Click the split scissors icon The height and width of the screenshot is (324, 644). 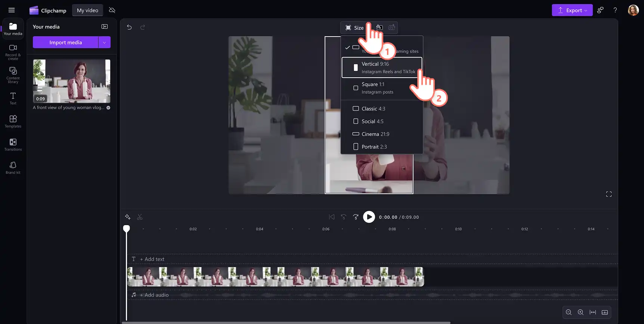point(140,217)
